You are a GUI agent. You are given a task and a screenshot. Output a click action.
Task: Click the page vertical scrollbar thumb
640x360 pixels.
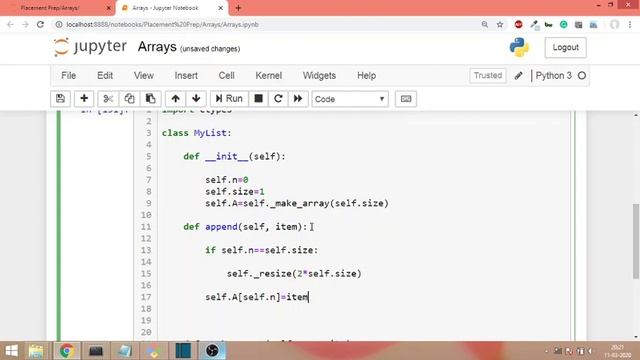(636, 242)
